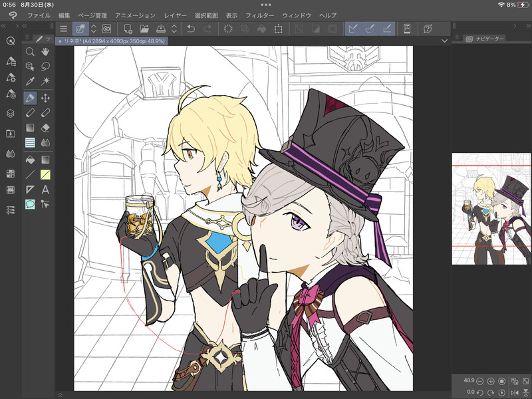Open the アニメーション menu
This screenshot has width=532, height=399.
pyautogui.click(x=135, y=15)
